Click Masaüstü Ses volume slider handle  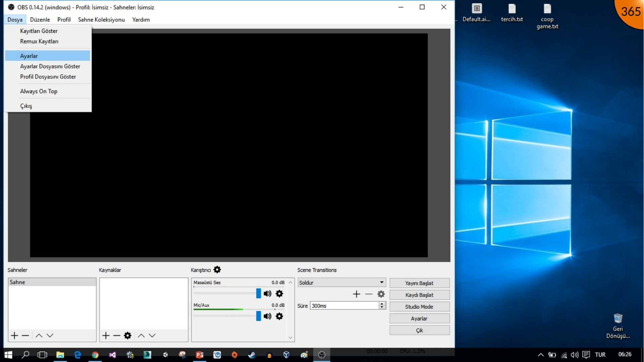pyautogui.click(x=258, y=293)
